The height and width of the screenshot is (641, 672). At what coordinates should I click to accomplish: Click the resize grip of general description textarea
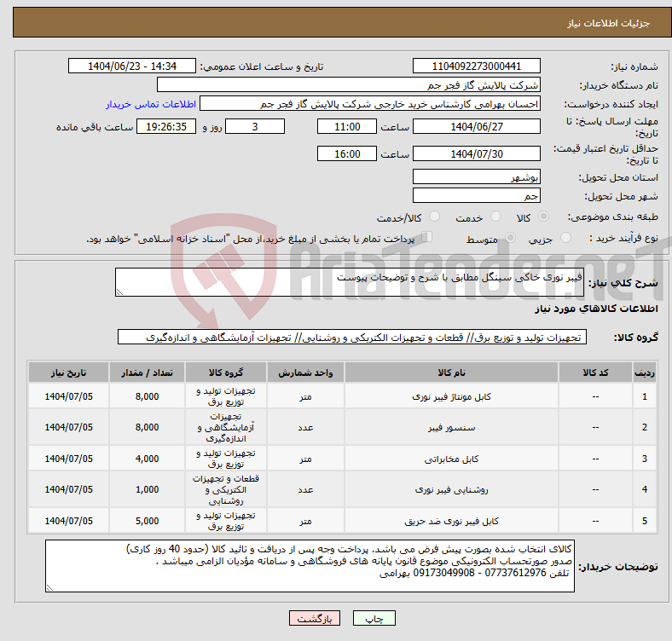tap(119, 292)
